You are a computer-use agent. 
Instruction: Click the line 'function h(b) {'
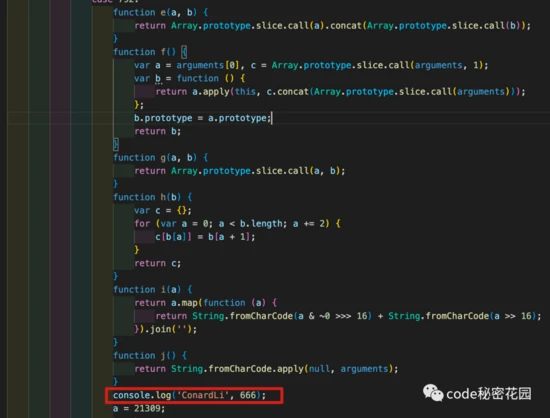[x=153, y=197]
